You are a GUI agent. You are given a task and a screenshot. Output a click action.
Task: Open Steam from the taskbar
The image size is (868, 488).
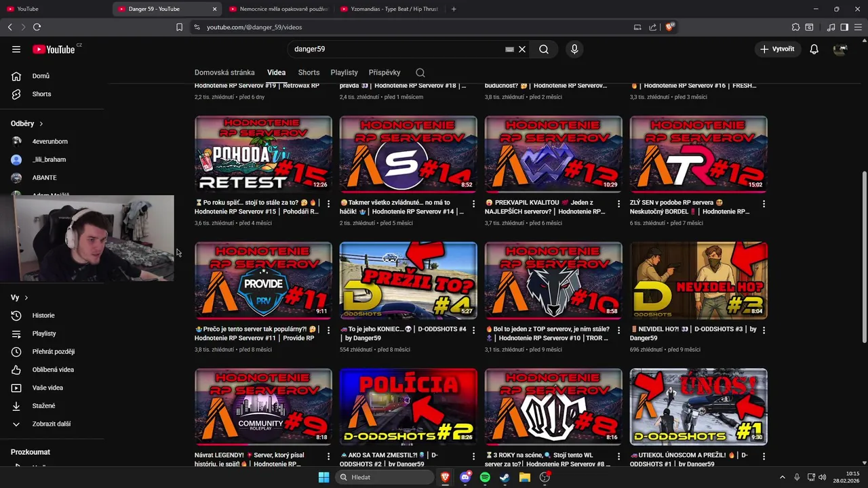(x=505, y=477)
